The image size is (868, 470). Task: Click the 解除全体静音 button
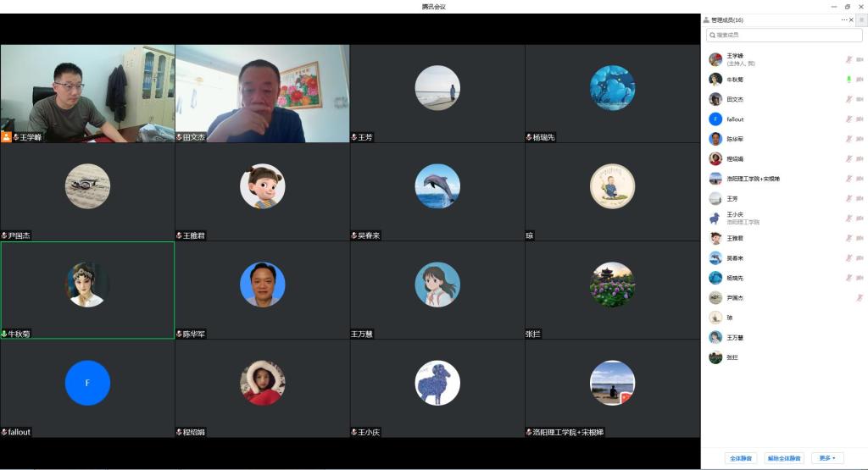(784, 458)
